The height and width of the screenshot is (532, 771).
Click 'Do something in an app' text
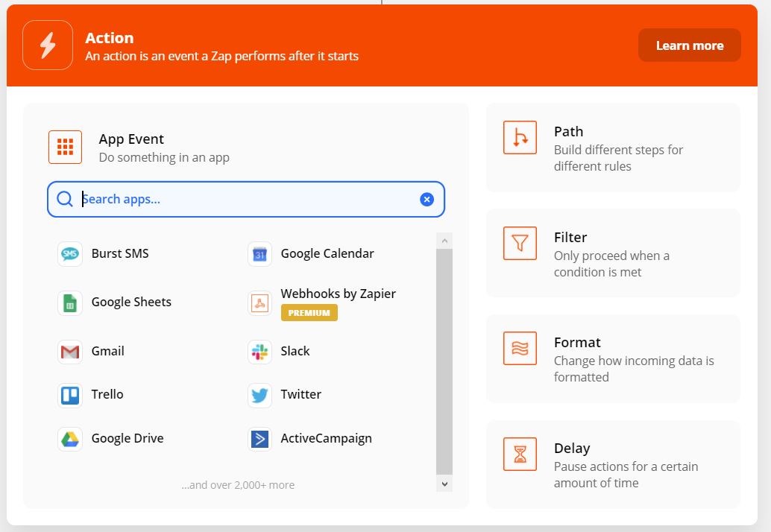click(164, 158)
